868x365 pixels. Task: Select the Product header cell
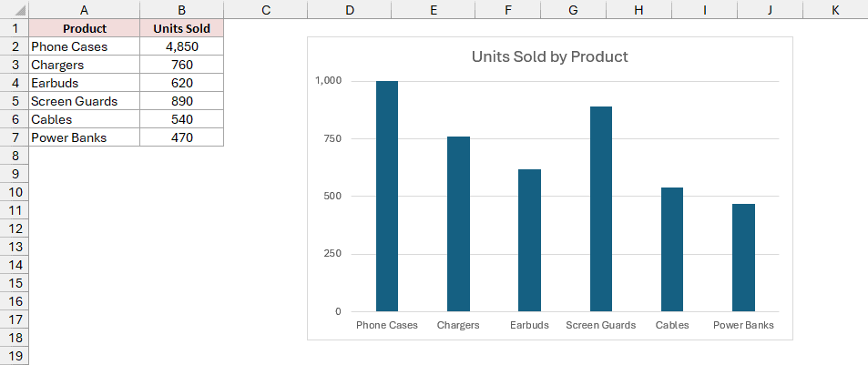coord(84,28)
